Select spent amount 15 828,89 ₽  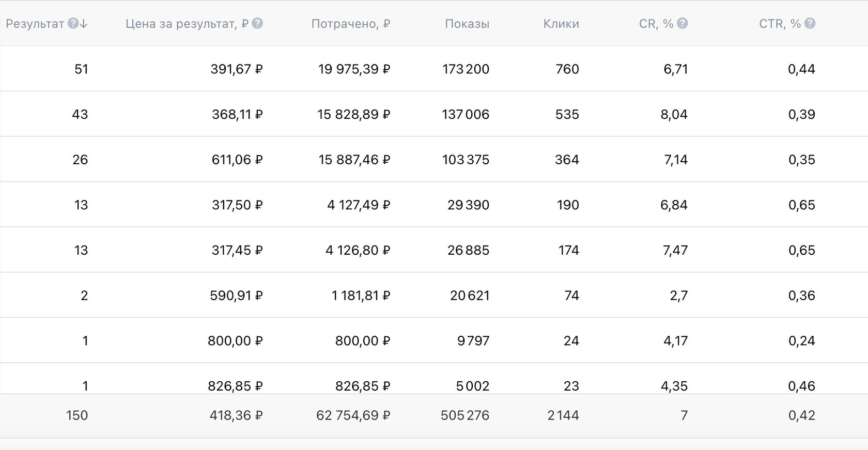[x=354, y=114]
